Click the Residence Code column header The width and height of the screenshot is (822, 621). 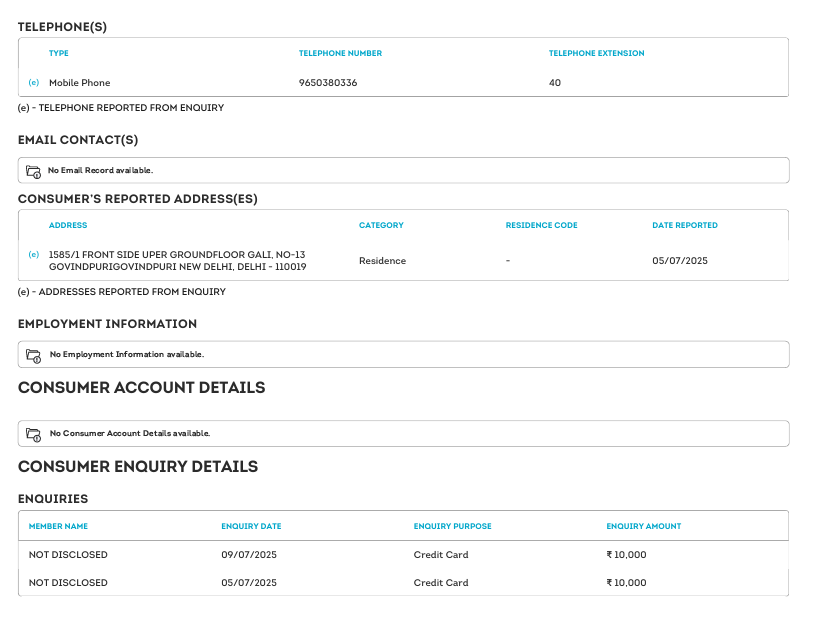pyautogui.click(x=541, y=226)
